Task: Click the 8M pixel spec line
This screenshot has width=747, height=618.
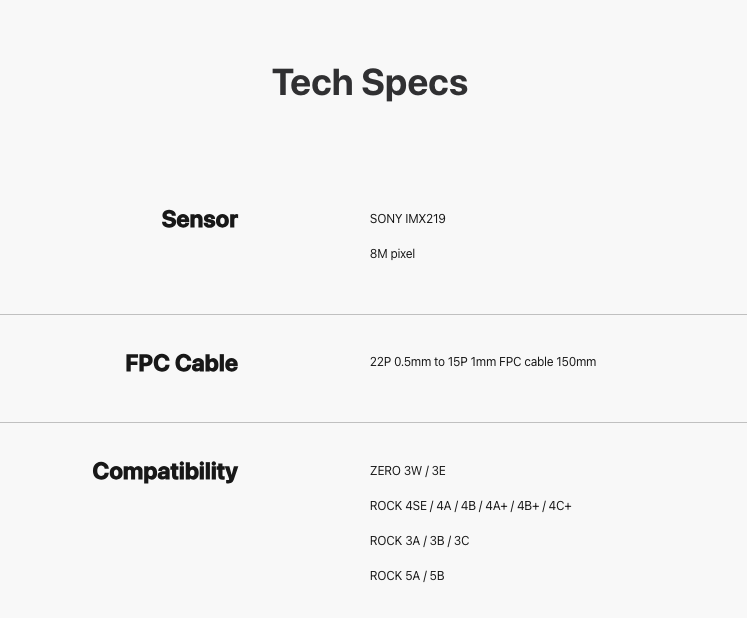Action: click(x=392, y=254)
